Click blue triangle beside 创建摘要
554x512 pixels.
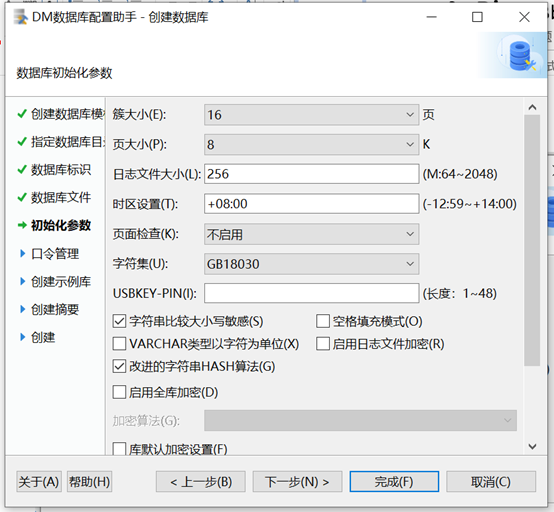pos(23,309)
